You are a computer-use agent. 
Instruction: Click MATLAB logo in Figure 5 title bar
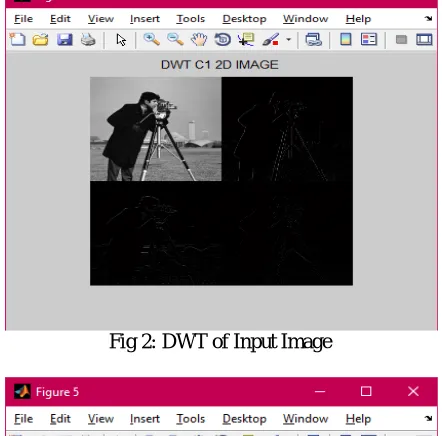tap(22, 392)
